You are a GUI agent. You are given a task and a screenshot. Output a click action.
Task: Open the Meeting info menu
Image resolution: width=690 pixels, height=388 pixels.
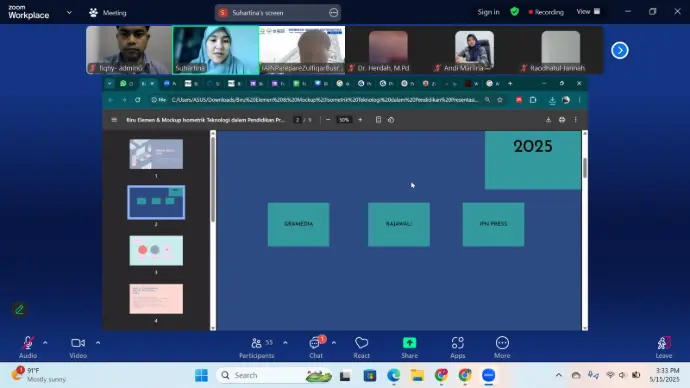[108, 13]
